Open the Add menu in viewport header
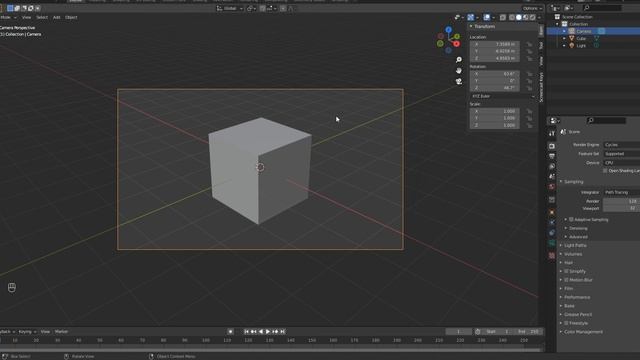Screen dimensions: 640x360 [56, 18]
